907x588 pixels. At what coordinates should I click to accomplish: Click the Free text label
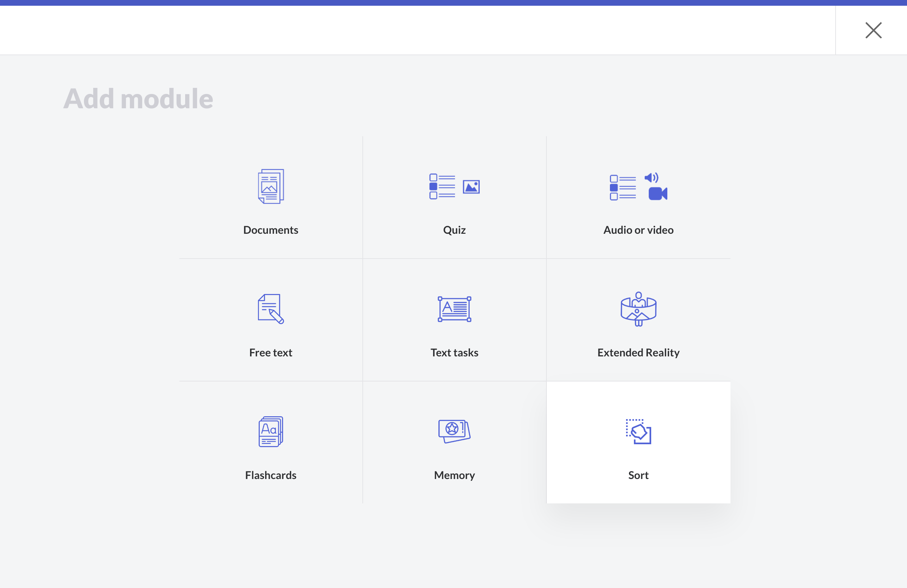coord(271,353)
